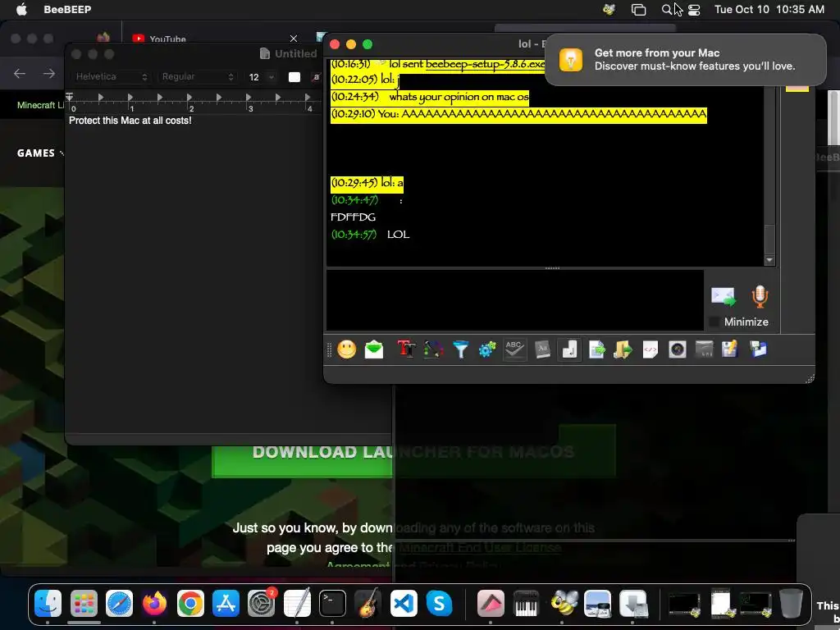The image size is (840, 630).
Task: Open the Apple menu
Action: (x=21, y=9)
